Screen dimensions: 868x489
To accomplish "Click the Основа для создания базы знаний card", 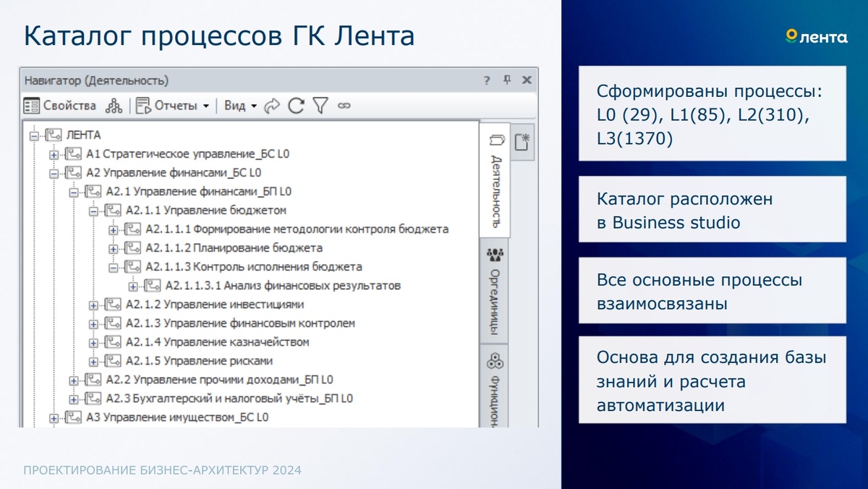I will pos(712,380).
